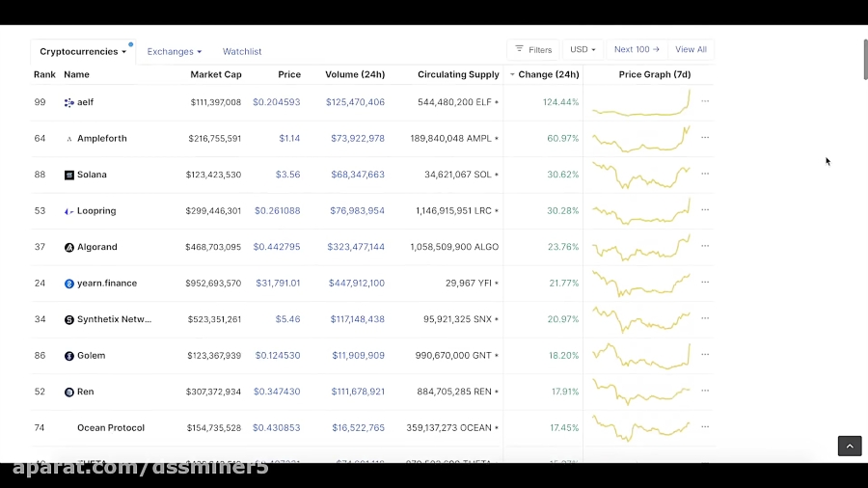
Task: Click the Solana coin logo icon
Action: tap(69, 175)
